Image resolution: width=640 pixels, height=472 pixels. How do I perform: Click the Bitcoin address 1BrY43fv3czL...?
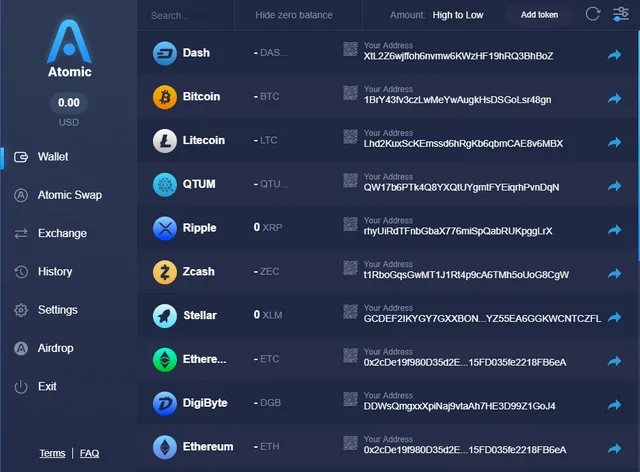click(x=458, y=100)
